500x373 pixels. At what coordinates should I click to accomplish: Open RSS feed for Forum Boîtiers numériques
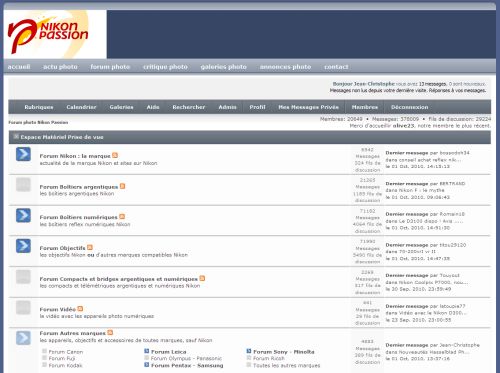(122, 217)
